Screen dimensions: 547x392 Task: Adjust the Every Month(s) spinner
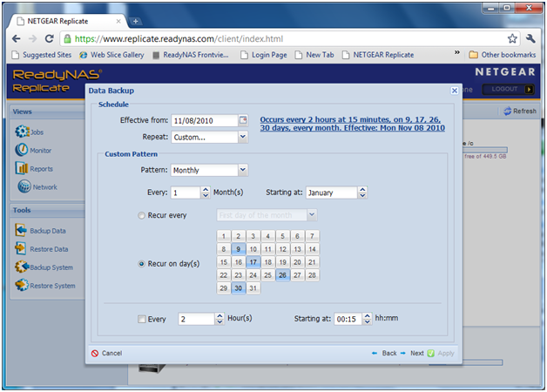point(206,193)
